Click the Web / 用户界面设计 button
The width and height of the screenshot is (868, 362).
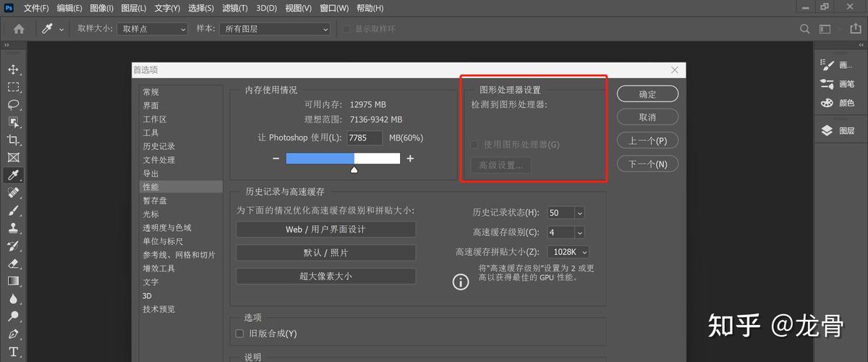point(325,230)
